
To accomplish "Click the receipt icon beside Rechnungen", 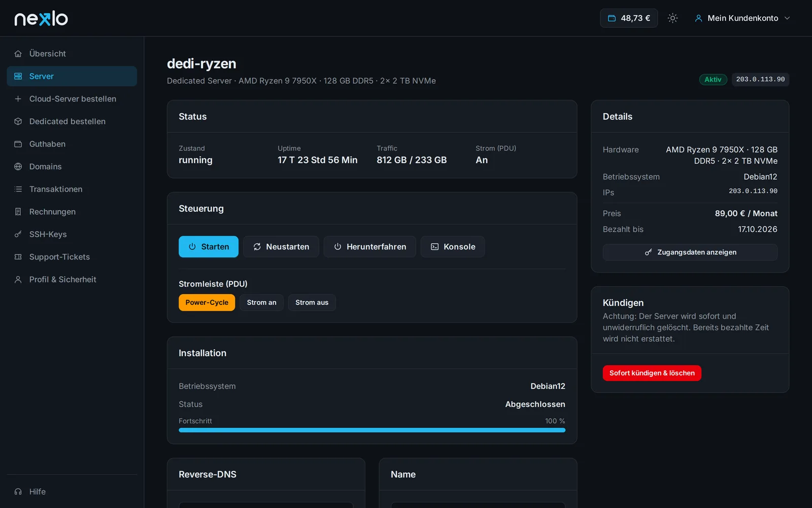I will point(18,212).
